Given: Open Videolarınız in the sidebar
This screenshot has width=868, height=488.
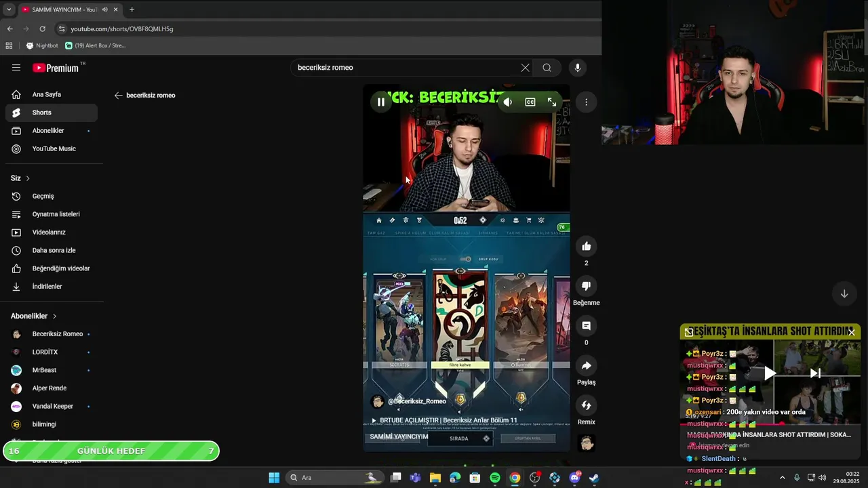Looking at the screenshot, I should 52,232.
